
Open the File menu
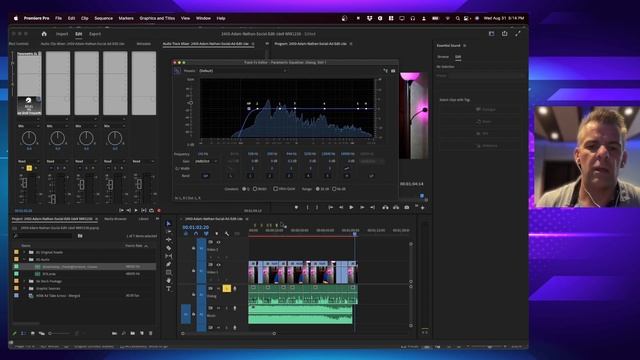click(58, 18)
